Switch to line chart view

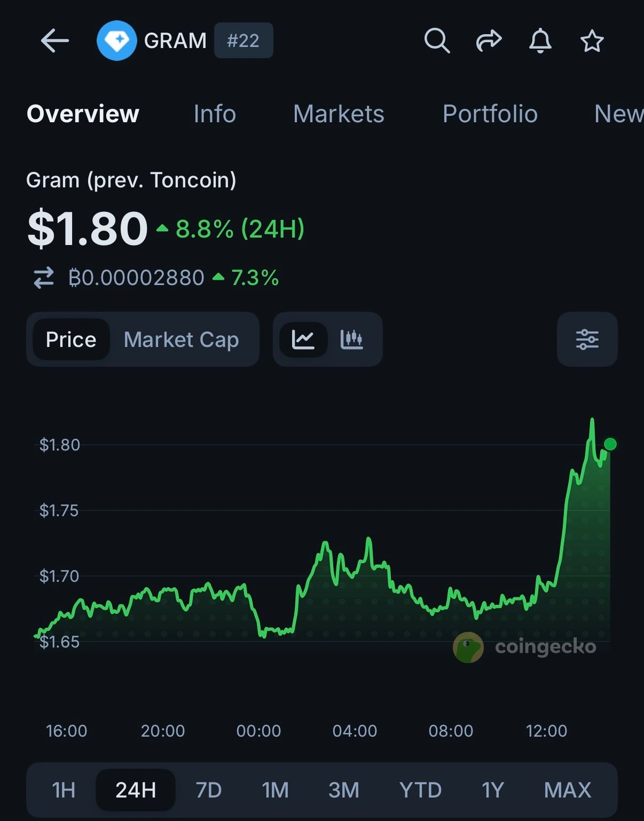(303, 340)
